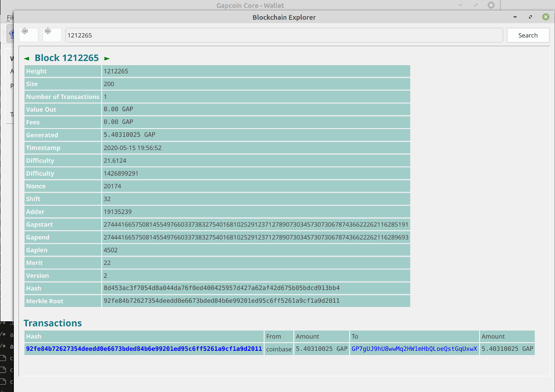Select the amount cell after the GP7gUJ9 address
The width and height of the screenshot is (555, 392).
tap(507, 349)
